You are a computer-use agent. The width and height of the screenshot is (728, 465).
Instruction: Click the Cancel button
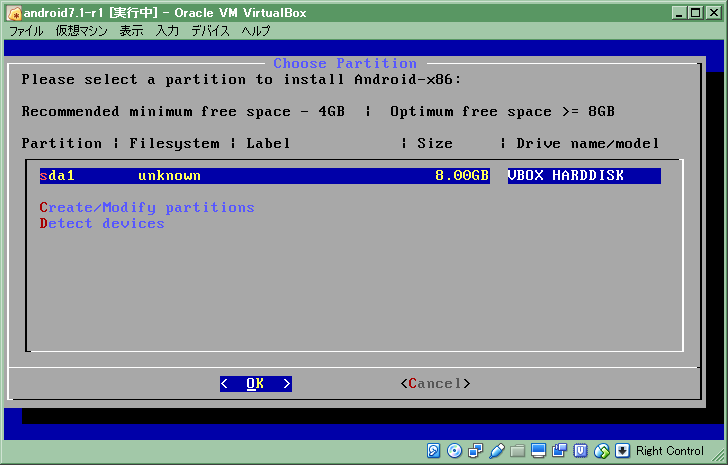(436, 384)
